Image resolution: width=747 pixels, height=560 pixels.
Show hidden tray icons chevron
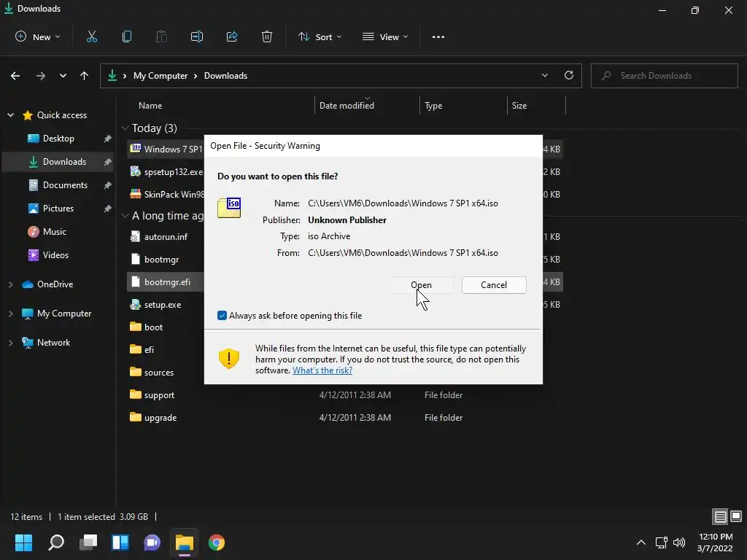pyautogui.click(x=641, y=542)
